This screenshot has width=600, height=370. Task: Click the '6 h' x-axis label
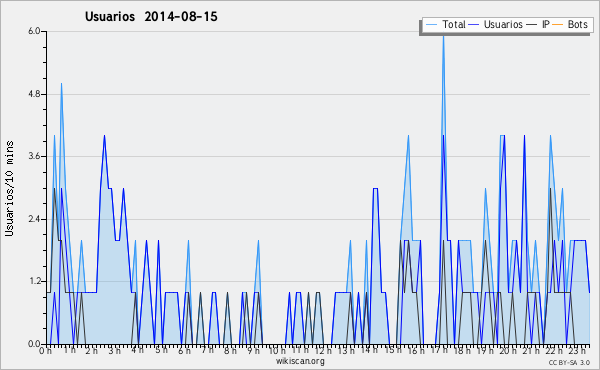(x=184, y=350)
